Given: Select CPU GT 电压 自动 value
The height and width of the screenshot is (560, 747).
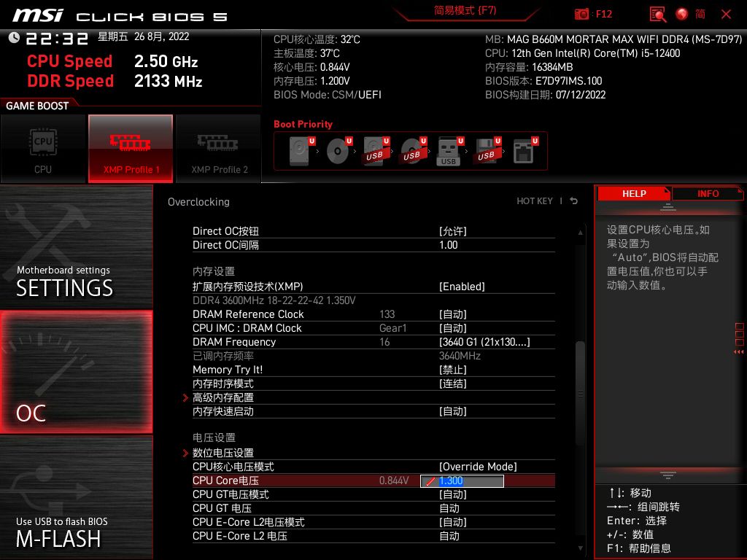Looking at the screenshot, I should pyautogui.click(x=449, y=508).
